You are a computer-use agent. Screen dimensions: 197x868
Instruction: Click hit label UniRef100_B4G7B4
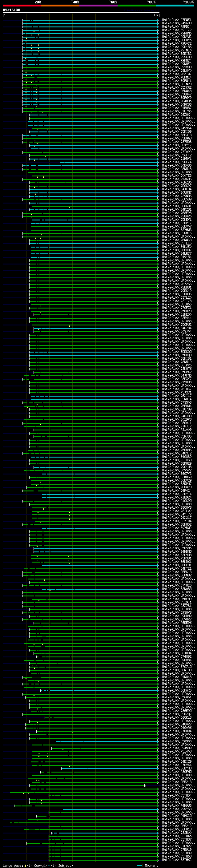(176, 328)
